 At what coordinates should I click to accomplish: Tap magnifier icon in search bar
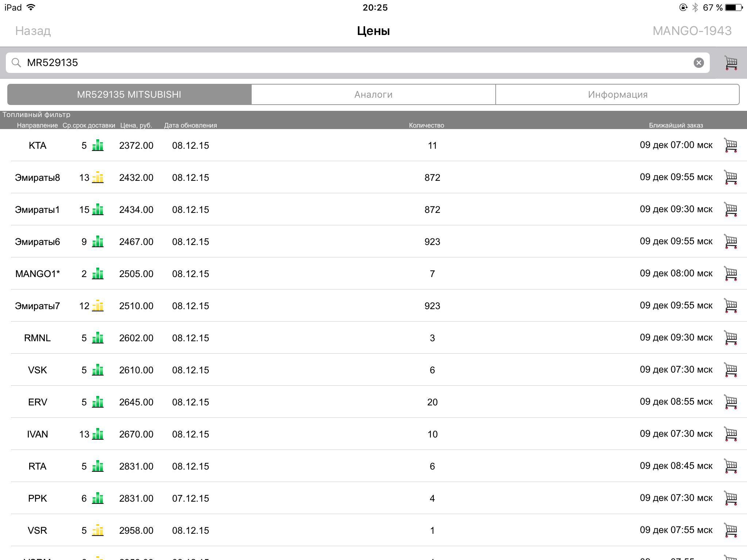(16, 63)
